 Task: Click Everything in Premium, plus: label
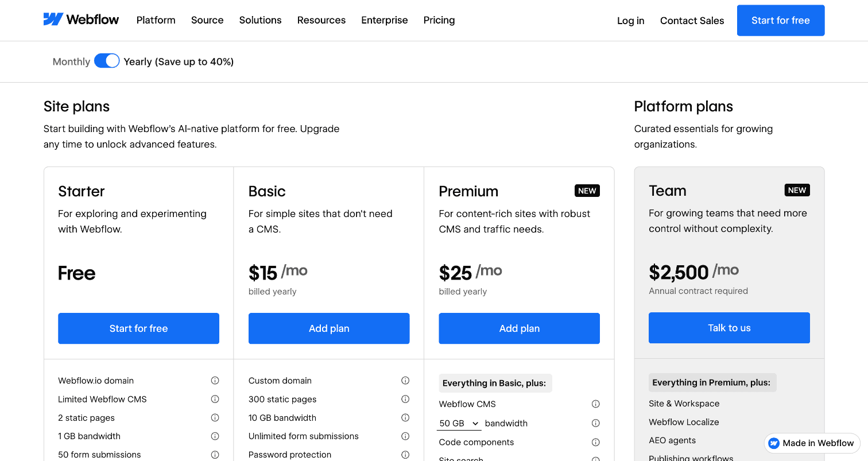[713, 382]
